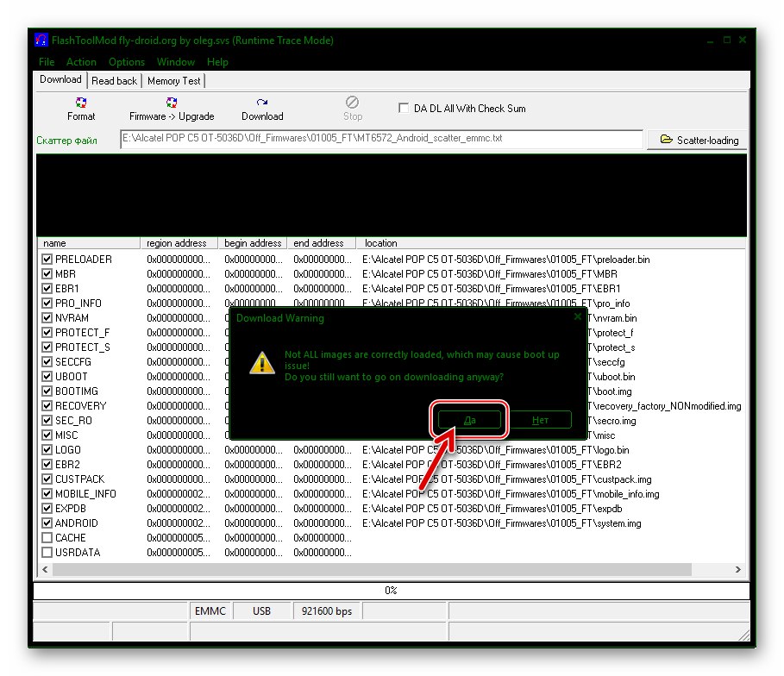
Task: Open the Options menu
Action: 127,62
